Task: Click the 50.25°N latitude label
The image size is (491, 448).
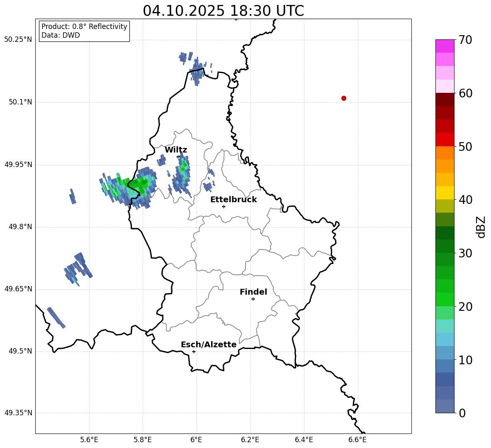Action: click(x=18, y=40)
